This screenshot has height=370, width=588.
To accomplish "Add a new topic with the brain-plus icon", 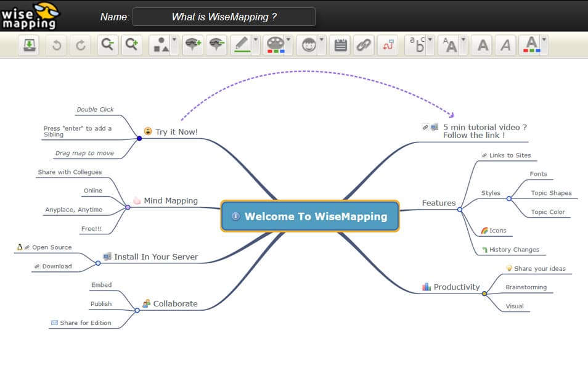I will coord(192,45).
